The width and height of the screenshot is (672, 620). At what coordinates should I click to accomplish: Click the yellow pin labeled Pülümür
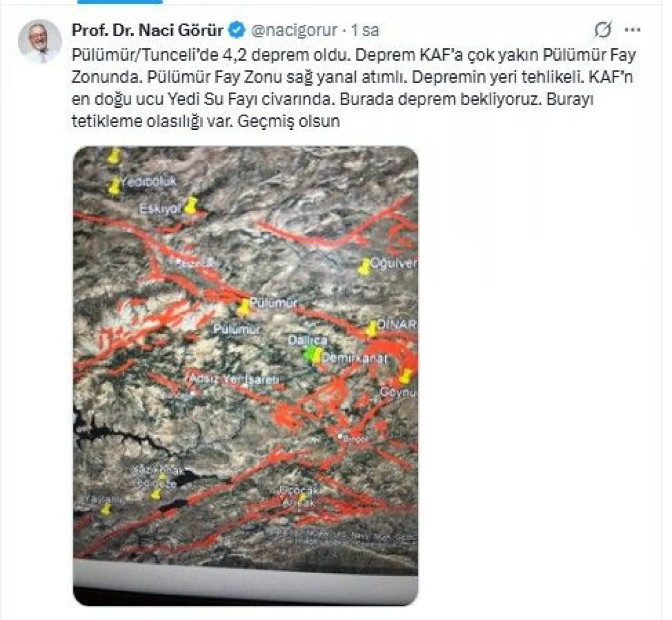(x=243, y=308)
